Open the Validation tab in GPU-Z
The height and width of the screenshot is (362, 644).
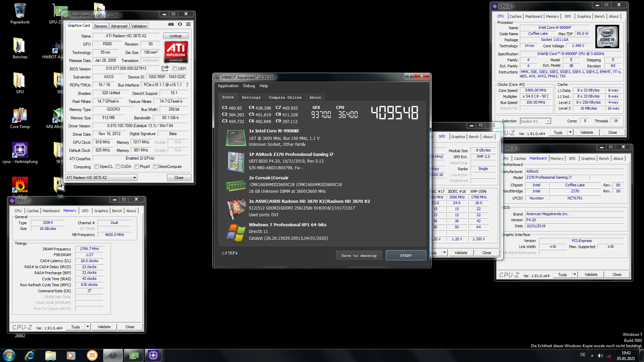coord(139,26)
